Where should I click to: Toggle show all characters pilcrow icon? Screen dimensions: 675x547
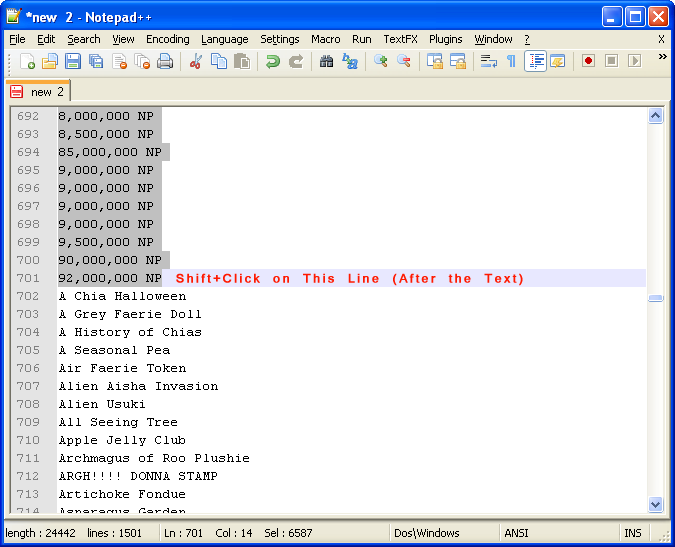(511, 61)
